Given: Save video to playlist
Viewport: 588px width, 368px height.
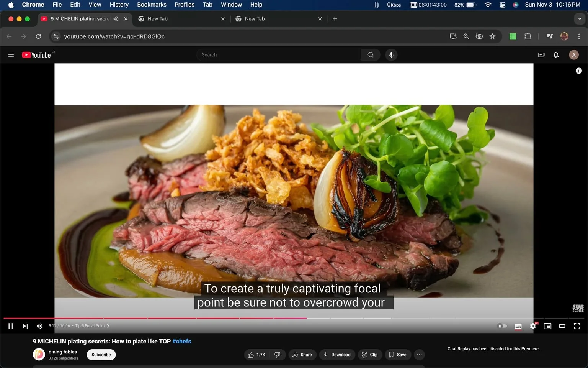Looking at the screenshot, I should click(398, 355).
